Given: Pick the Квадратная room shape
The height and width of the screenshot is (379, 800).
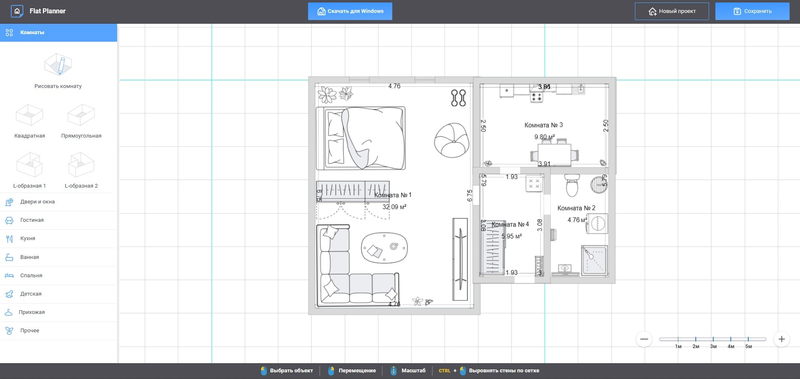Looking at the screenshot, I should coord(30,115).
